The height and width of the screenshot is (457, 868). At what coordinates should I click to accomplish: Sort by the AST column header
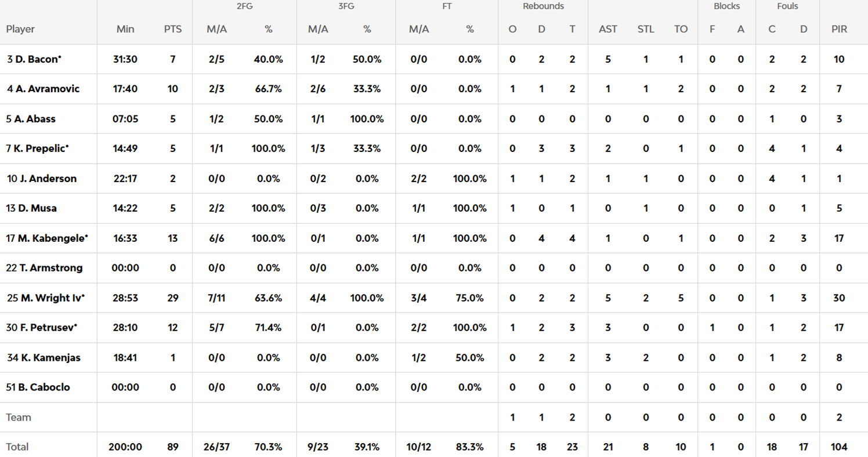click(x=608, y=29)
